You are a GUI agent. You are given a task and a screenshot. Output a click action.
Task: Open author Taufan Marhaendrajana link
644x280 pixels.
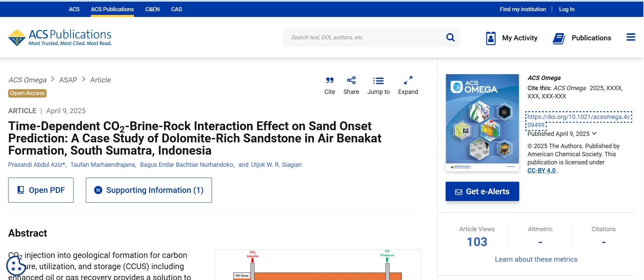(x=103, y=165)
